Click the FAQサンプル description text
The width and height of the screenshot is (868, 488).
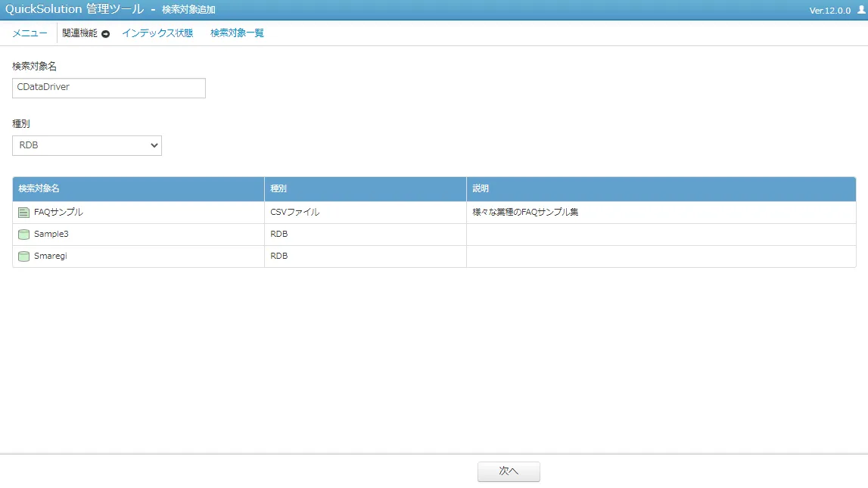525,213
